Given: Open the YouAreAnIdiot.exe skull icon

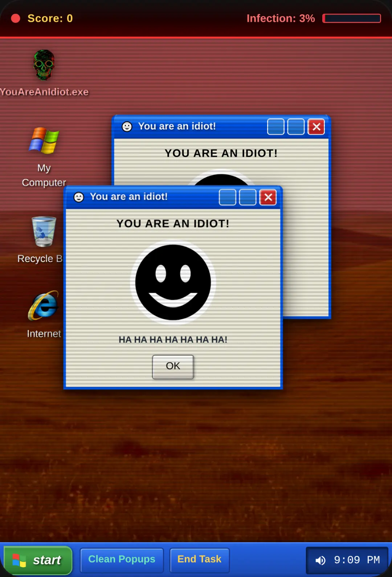Looking at the screenshot, I should point(44,65).
